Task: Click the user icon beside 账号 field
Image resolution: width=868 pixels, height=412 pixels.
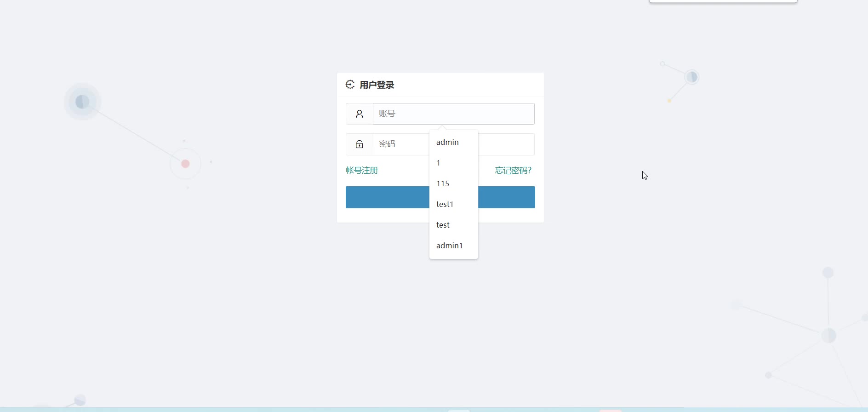Action: pos(360,114)
